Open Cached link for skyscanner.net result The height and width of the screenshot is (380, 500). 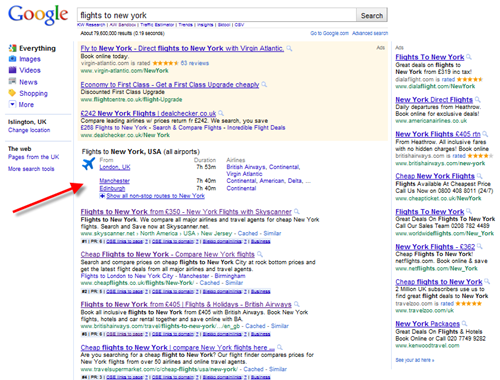coord(248,233)
